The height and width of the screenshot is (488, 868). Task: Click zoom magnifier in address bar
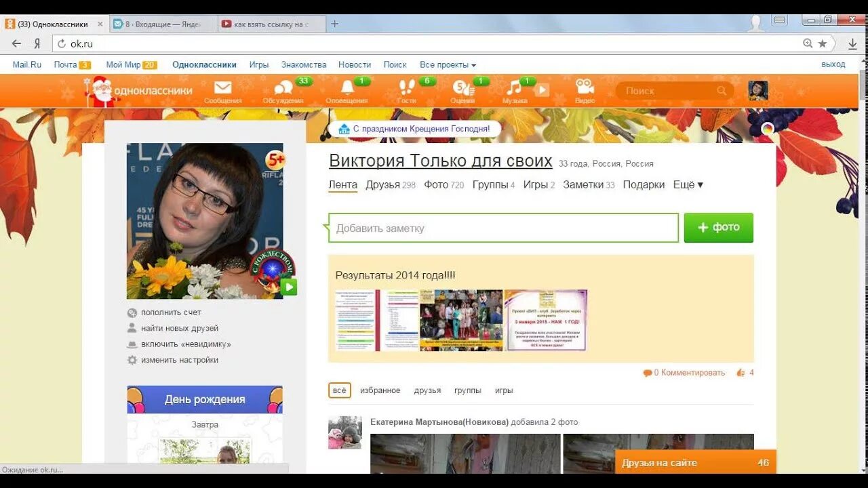tap(808, 43)
